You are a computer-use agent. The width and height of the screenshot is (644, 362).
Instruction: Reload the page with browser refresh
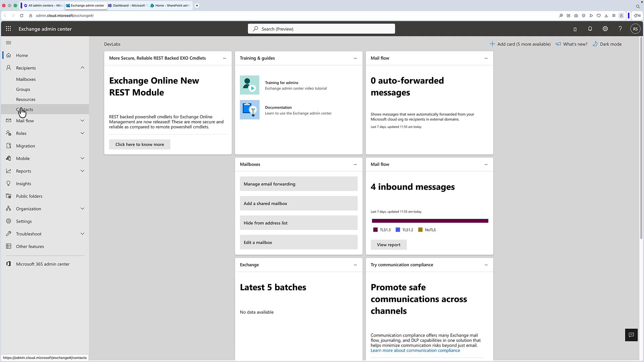click(21, 15)
